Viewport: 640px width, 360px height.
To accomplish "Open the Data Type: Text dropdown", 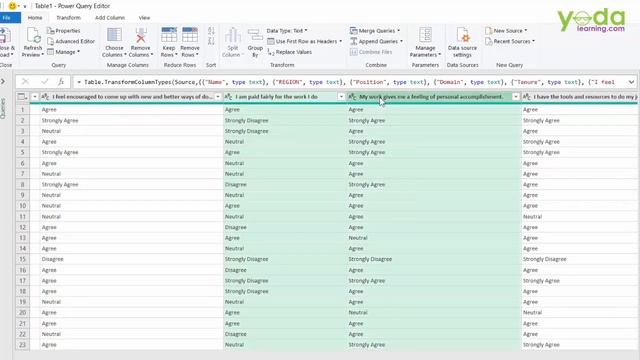I will coord(287,31).
